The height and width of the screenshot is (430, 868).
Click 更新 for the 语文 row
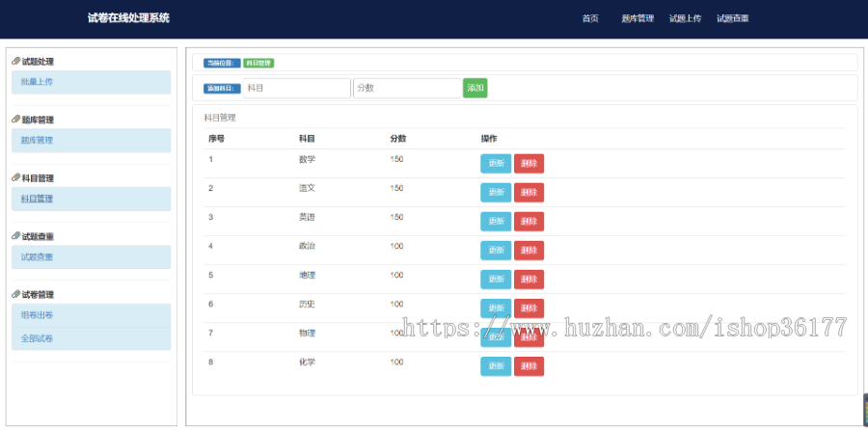click(x=496, y=193)
